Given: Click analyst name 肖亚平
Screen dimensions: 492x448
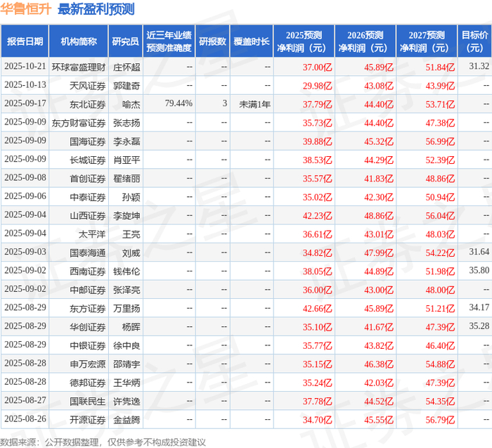Looking at the screenshot, I should click(127, 160).
